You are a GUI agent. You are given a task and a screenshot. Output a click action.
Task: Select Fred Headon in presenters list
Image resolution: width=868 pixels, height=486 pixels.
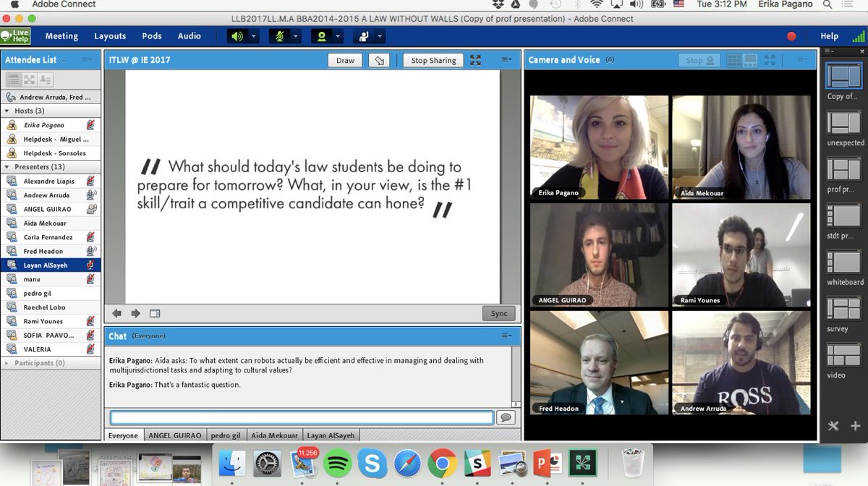51,251
